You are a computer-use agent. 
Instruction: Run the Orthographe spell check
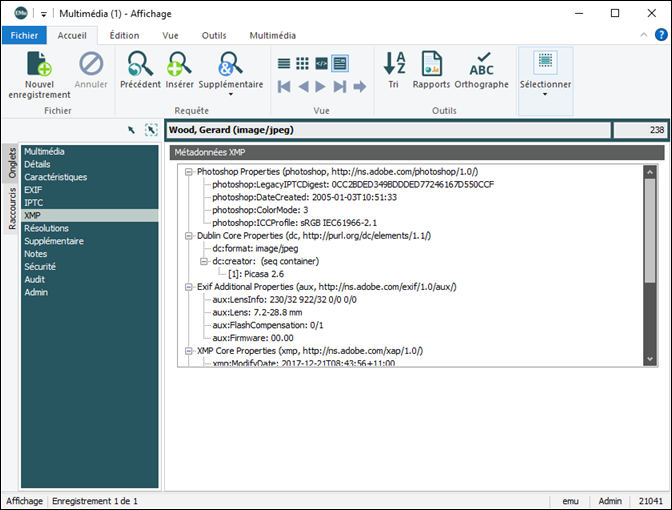481,65
